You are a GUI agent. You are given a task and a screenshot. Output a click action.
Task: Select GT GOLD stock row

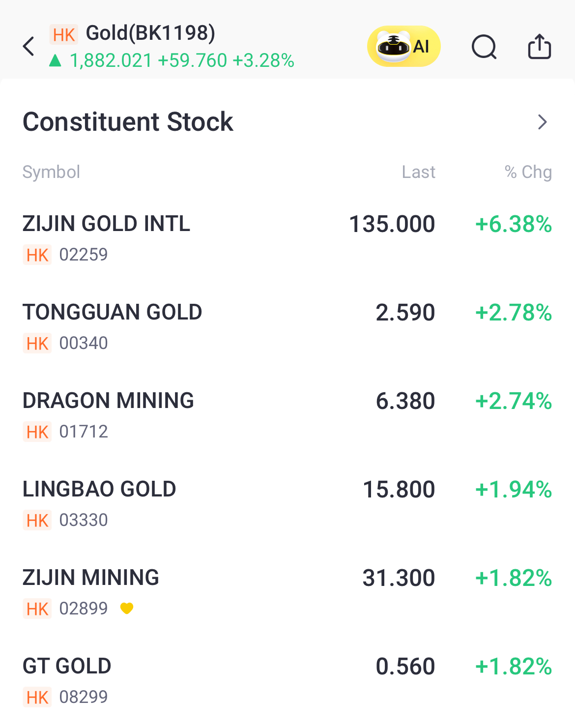pyautogui.click(x=67, y=667)
